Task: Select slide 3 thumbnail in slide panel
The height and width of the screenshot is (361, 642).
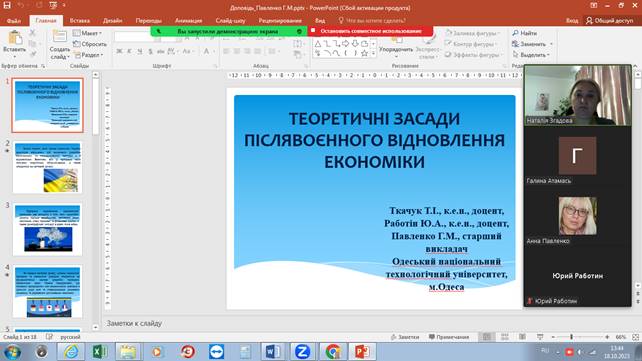Action: [47, 229]
